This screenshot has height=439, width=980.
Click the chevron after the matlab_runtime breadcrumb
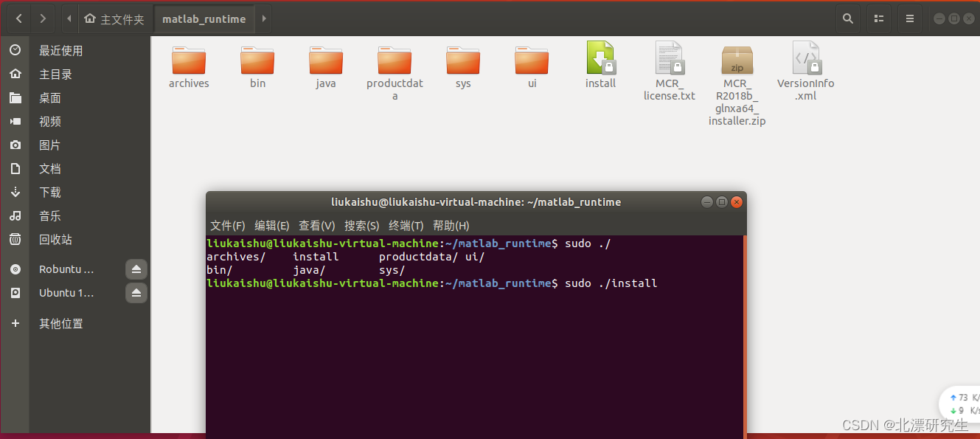pos(263,18)
